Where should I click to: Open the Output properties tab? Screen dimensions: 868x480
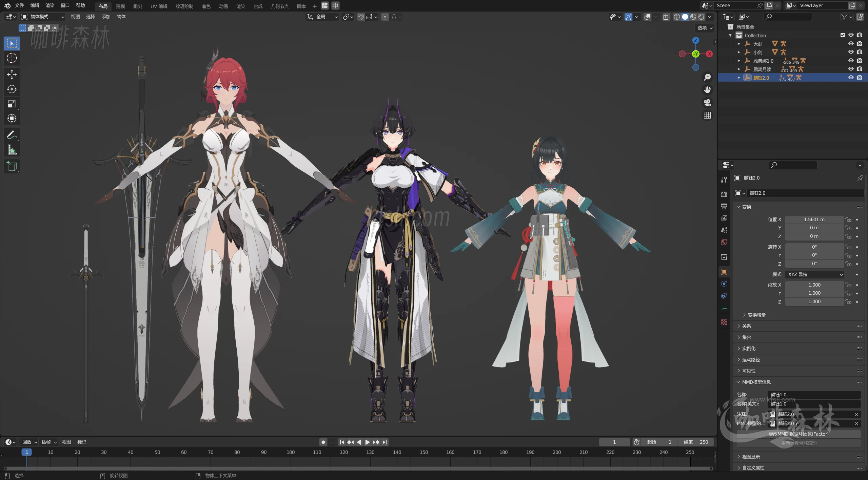pos(724,206)
